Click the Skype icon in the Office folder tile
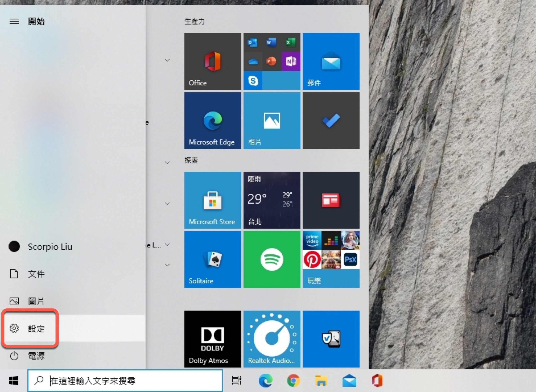Screen dimensions: 536x392 [x=253, y=81]
